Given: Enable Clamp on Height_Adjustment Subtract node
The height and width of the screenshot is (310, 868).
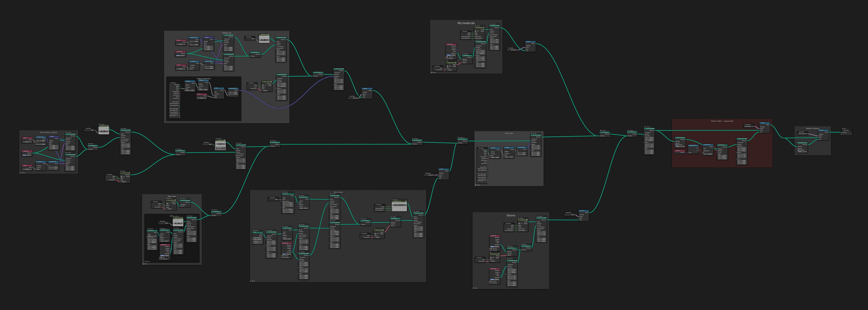Looking at the screenshot, I should tap(186, 87).
